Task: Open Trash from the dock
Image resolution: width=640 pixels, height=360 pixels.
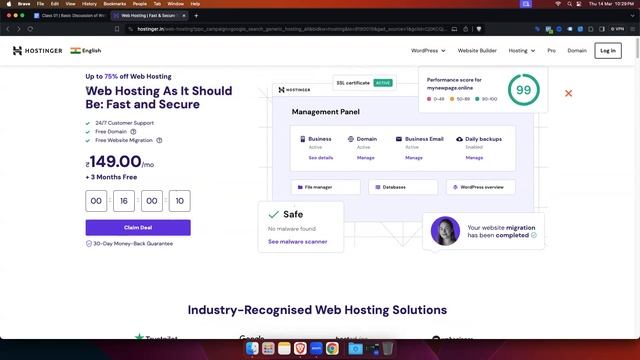Action: coord(388,349)
